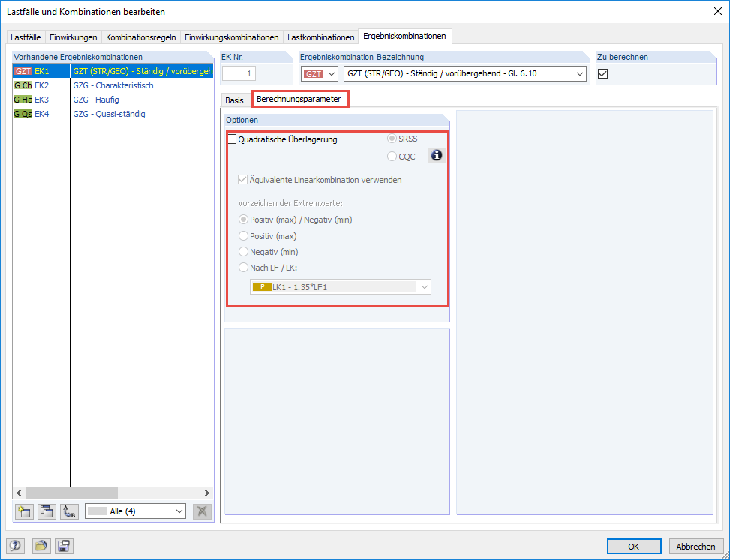Screen dimensions: 730x560
Task: Click the G Hä colored tag
Action: click(x=23, y=100)
